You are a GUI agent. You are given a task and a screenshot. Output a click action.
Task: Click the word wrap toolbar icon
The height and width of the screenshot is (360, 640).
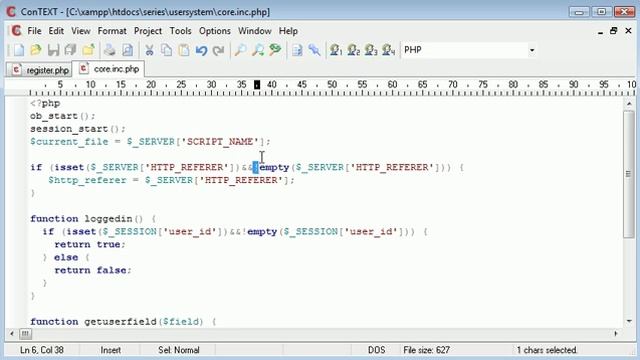[x=297, y=50]
